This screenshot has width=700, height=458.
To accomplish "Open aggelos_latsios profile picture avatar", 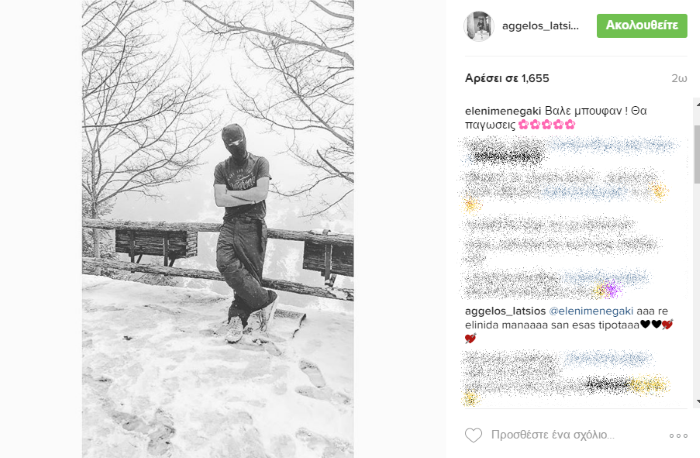I will tap(479, 26).
